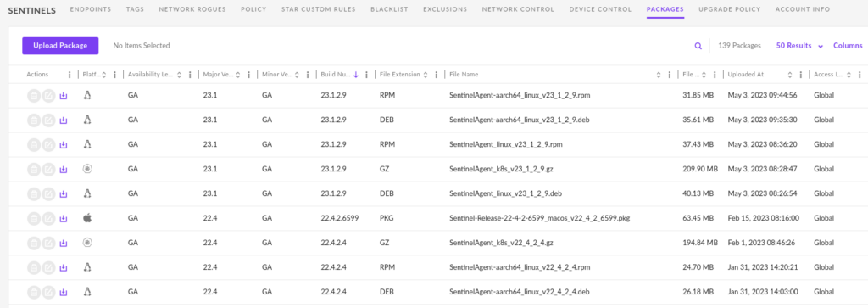Toggle sort on Uploaded At column
Screen dimensions: 868x308
[x=790, y=75]
